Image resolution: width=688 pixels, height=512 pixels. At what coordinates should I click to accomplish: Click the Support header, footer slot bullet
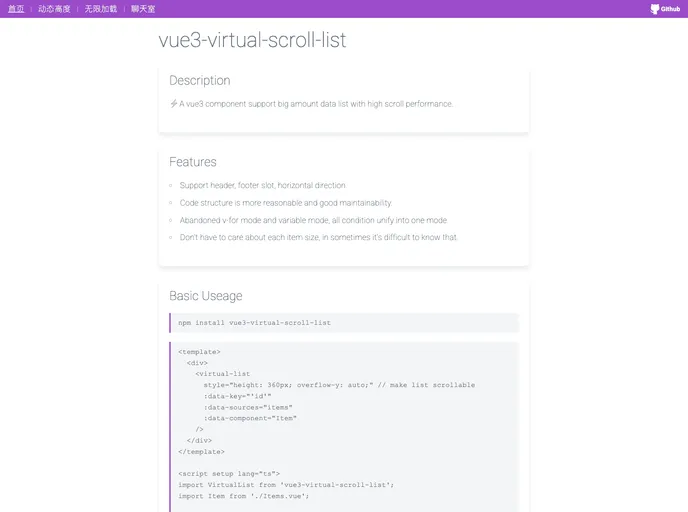click(262, 185)
